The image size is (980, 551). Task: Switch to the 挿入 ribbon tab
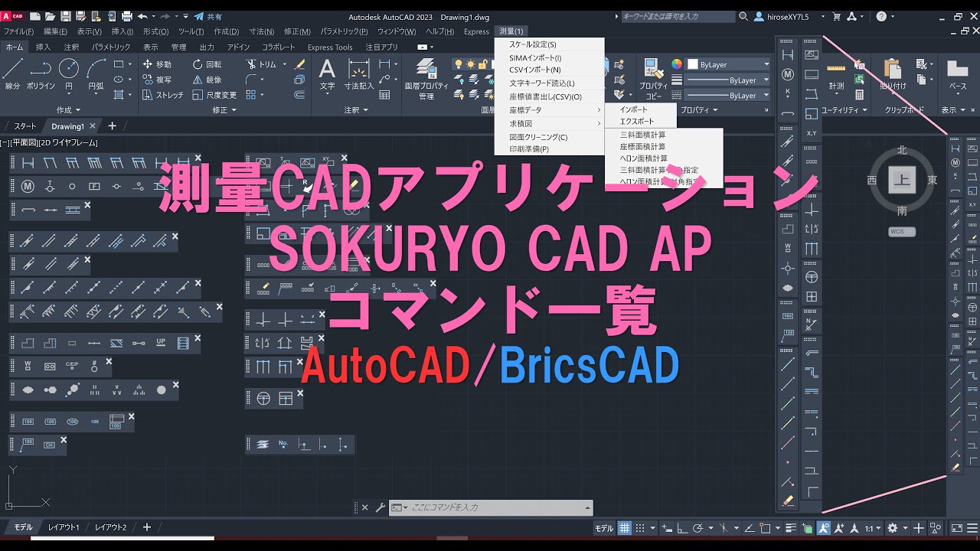43,47
